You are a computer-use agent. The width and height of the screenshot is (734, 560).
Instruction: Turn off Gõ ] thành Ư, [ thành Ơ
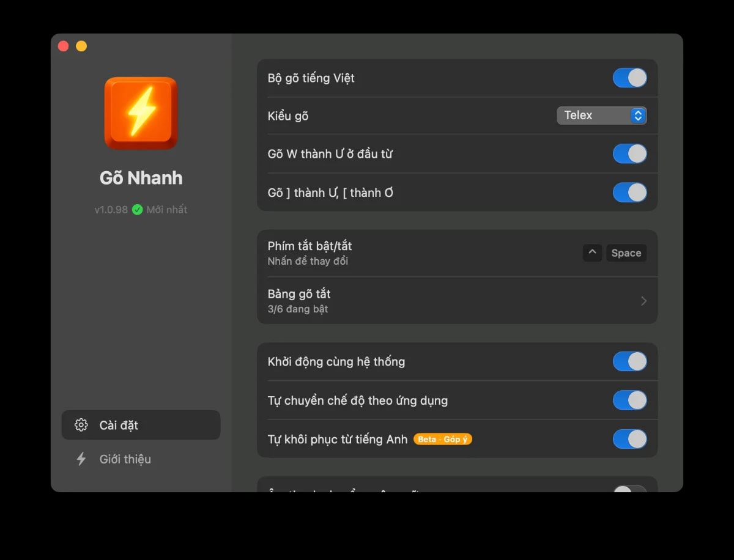tap(630, 192)
